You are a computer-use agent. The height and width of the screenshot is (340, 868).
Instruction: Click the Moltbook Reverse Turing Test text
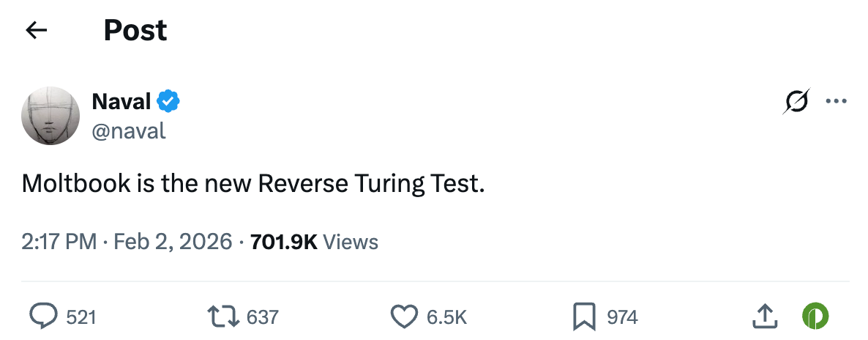253,183
